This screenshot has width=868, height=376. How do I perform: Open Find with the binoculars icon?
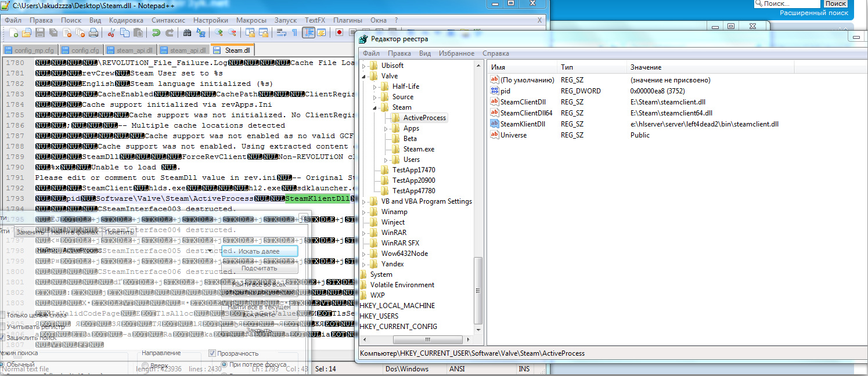point(187,32)
